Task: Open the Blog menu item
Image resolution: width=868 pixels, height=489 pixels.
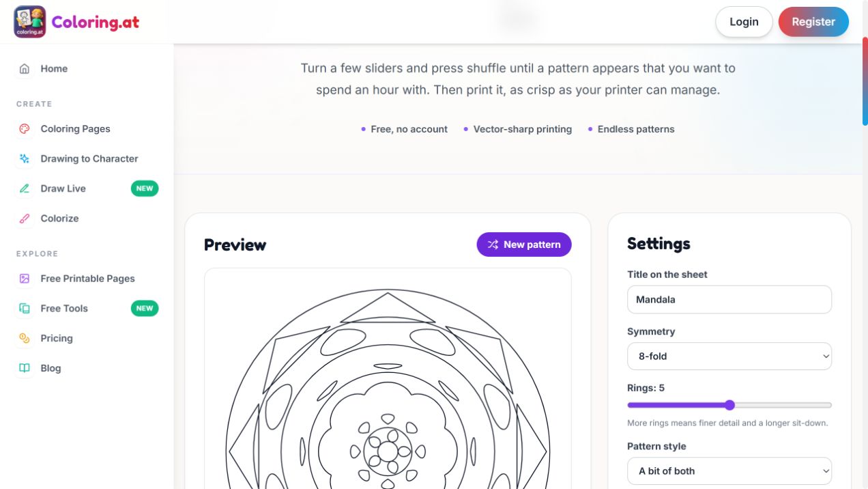Action: click(87, 368)
